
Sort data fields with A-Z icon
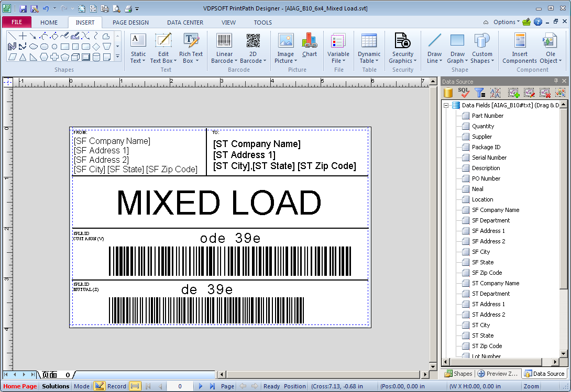[495, 93]
